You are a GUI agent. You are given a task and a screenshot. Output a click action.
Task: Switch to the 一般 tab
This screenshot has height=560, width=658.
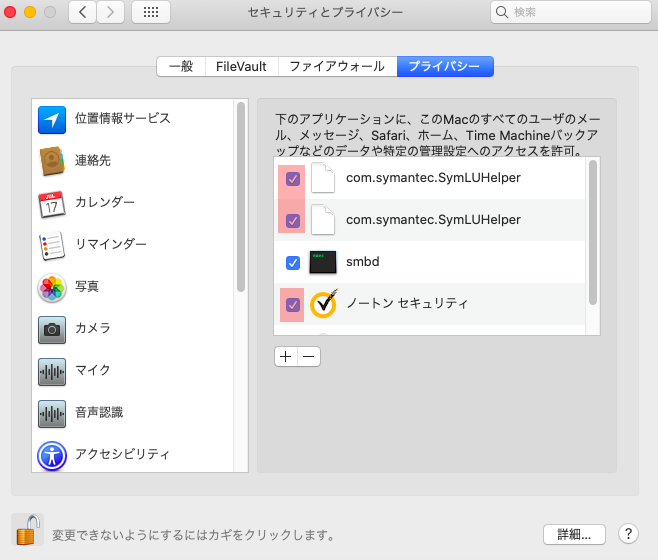181,67
